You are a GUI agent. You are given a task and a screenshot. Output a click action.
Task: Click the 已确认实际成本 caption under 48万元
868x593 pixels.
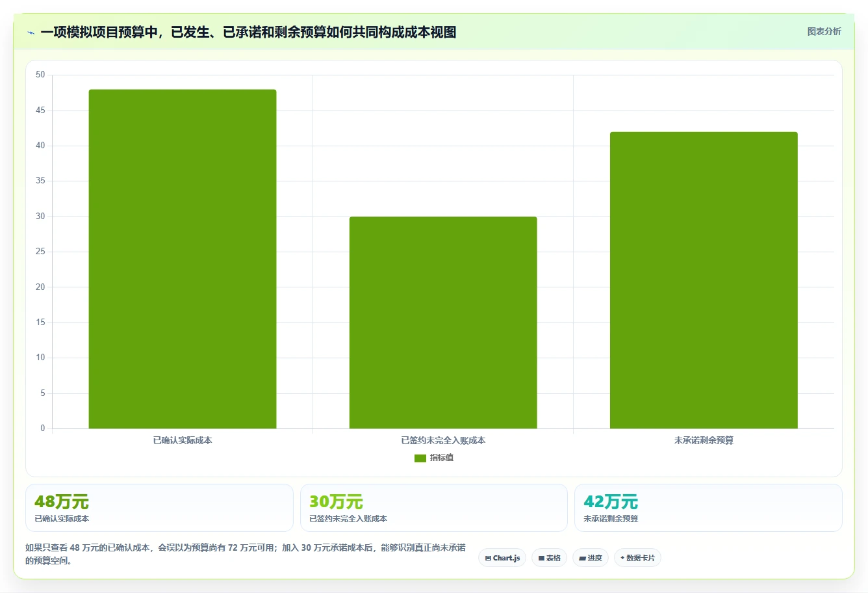[62, 519]
